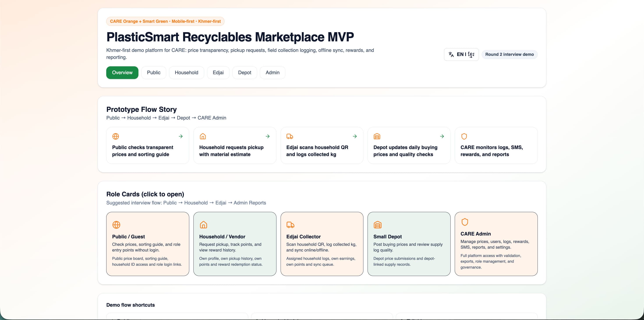Viewport: 644px width, 320px height.
Task: Open Edjai scans household QR flow step
Action: pyautogui.click(x=322, y=145)
